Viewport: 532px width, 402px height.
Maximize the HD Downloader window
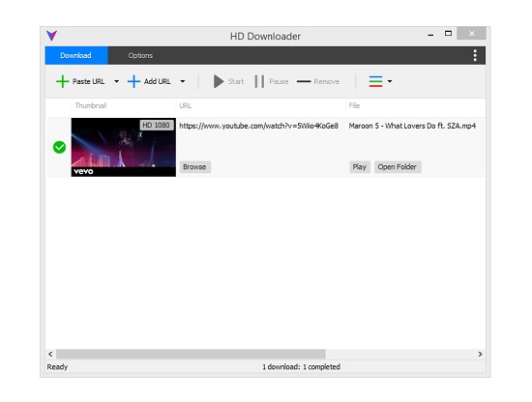pyautogui.click(x=448, y=34)
